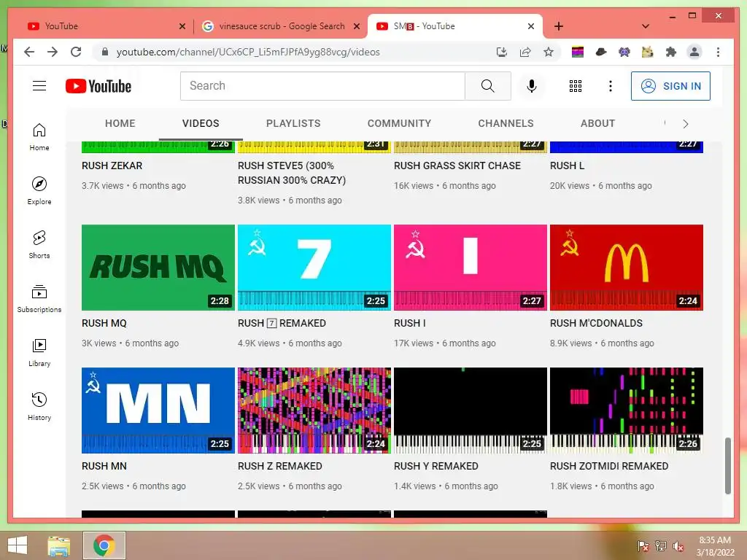Click the purple face extension icon
This screenshot has width=747, height=560.
(624, 52)
